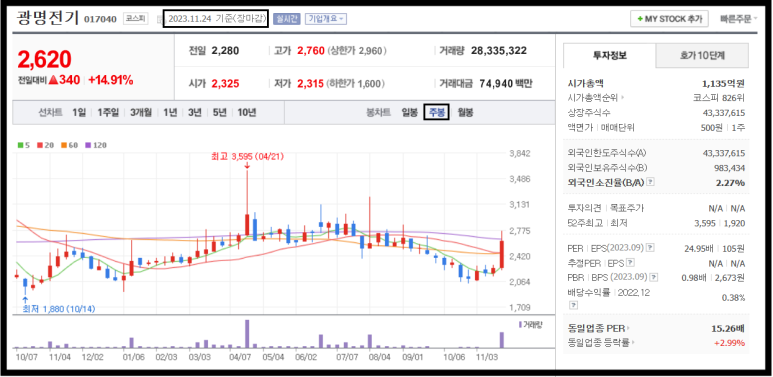
Task: Click the current price 2,620
Action: (44, 60)
